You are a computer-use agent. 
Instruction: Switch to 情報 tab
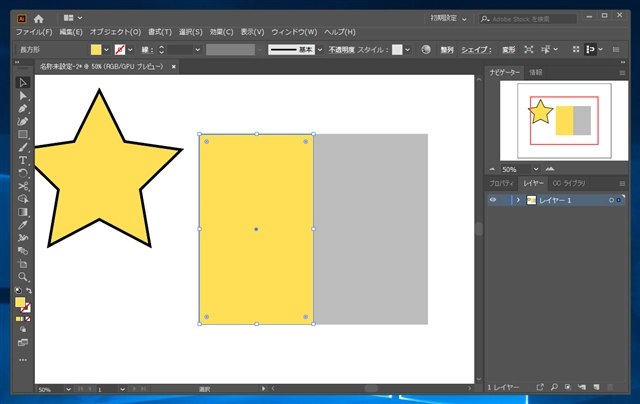(x=536, y=72)
